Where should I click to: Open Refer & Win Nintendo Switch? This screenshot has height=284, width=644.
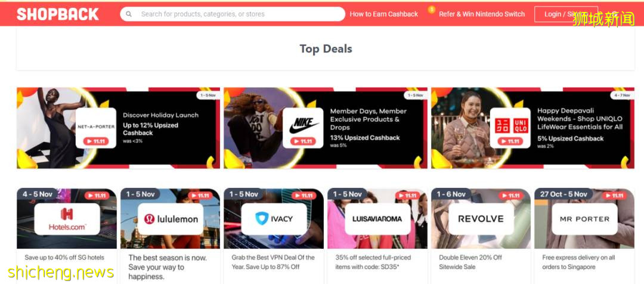(482, 14)
